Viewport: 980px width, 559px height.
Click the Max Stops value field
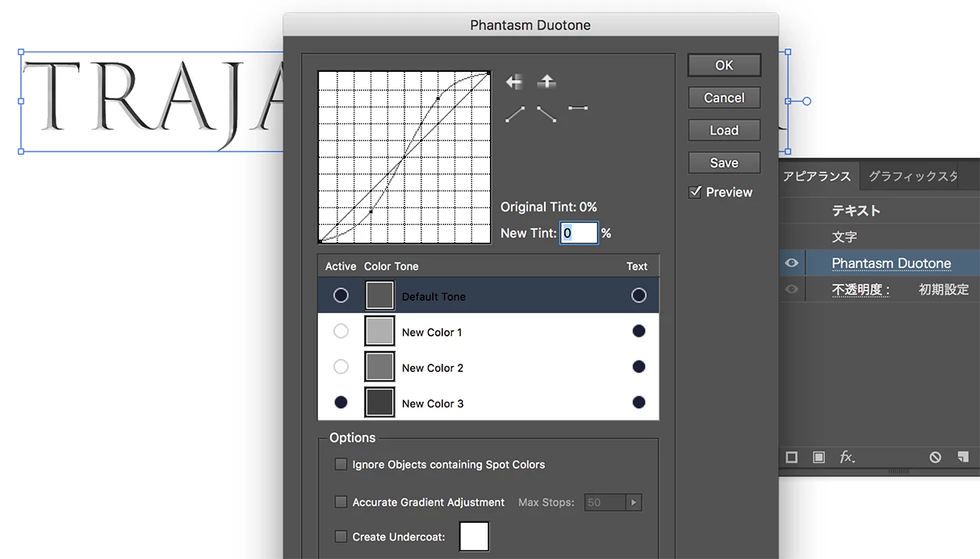tap(605, 503)
